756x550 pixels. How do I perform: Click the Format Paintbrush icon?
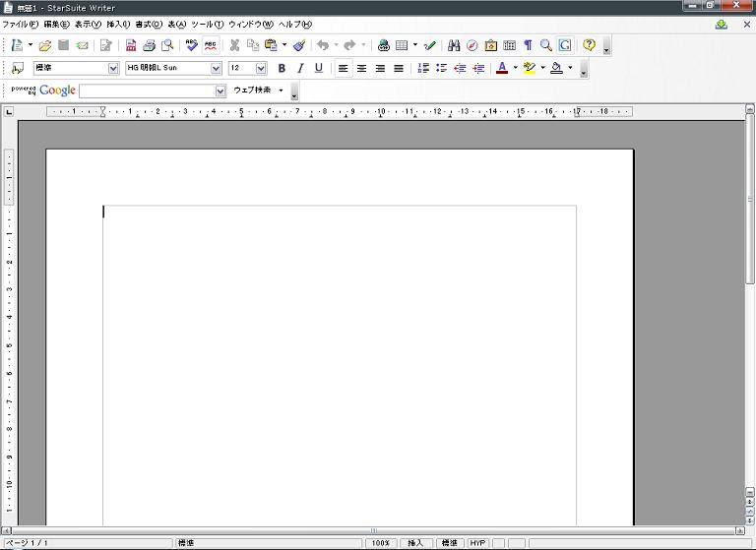pos(299,45)
